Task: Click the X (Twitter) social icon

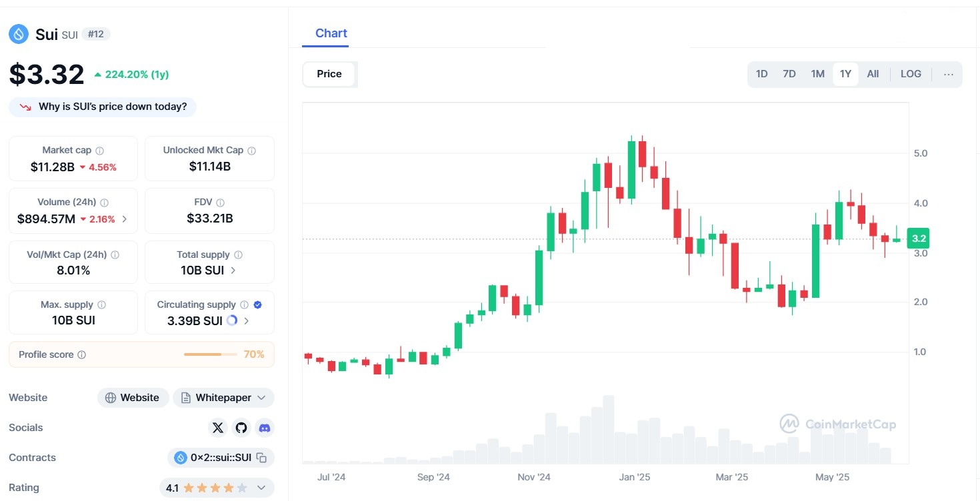Action: pyautogui.click(x=218, y=428)
